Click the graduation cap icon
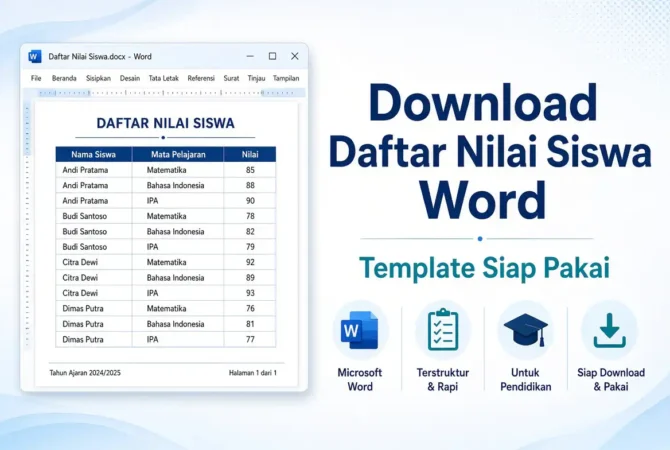Image resolution: width=670 pixels, height=450 pixels. 526,329
